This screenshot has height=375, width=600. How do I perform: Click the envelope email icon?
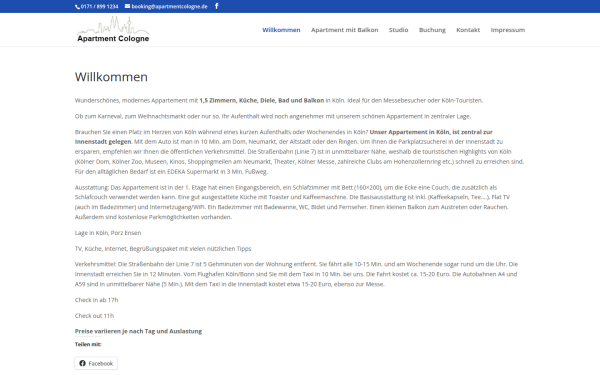127,6
